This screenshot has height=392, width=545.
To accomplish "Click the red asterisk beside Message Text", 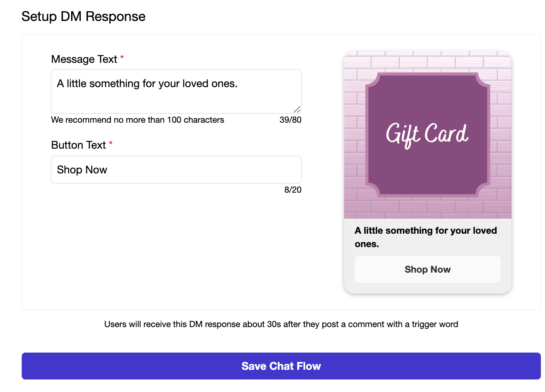I will click(122, 58).
